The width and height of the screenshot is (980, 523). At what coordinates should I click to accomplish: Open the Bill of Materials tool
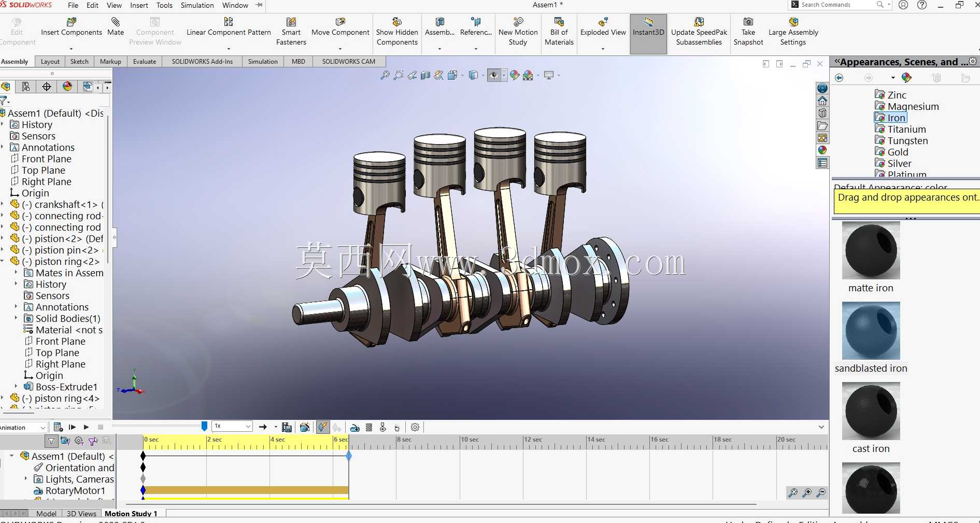[x=559, y=31]
